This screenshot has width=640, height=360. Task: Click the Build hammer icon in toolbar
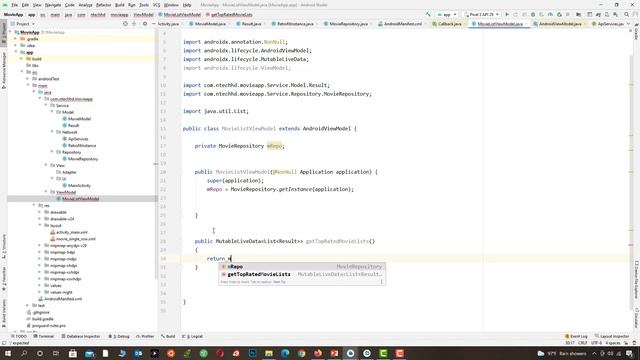428,14
